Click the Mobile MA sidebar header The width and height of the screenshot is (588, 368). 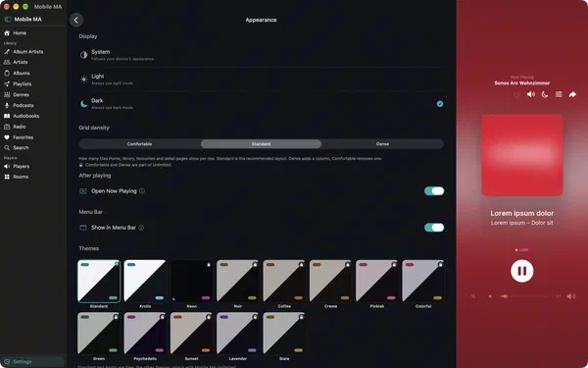(27, 20)
